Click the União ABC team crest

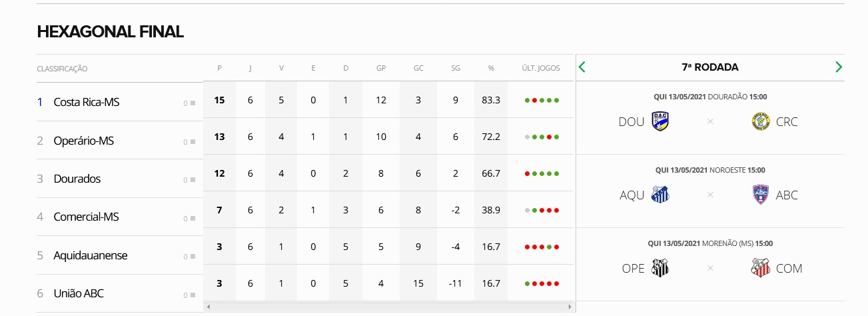[760, 195]
